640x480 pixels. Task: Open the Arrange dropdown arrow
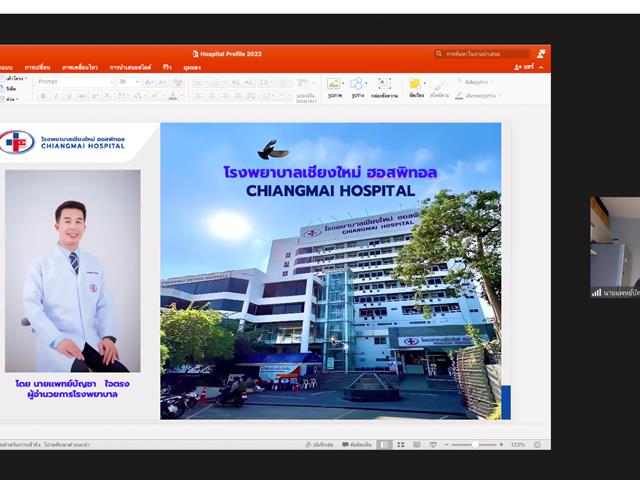click(424, 83)
